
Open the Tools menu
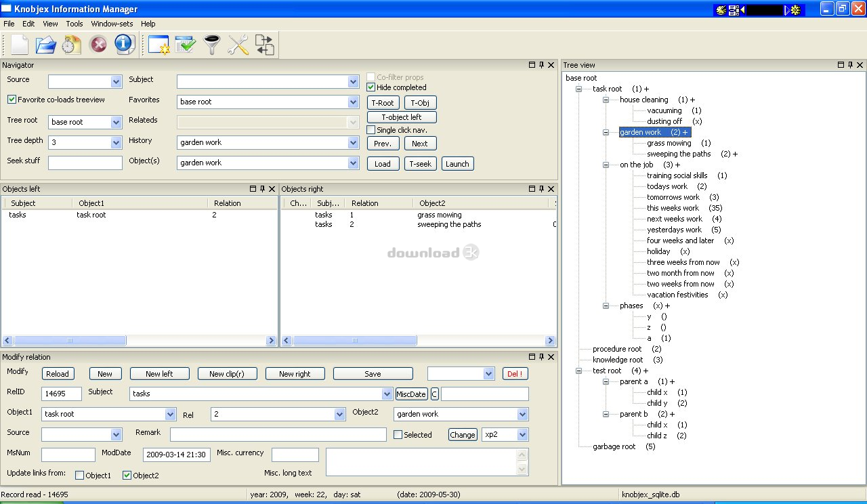pyautogui.click(x=75, y=24)
